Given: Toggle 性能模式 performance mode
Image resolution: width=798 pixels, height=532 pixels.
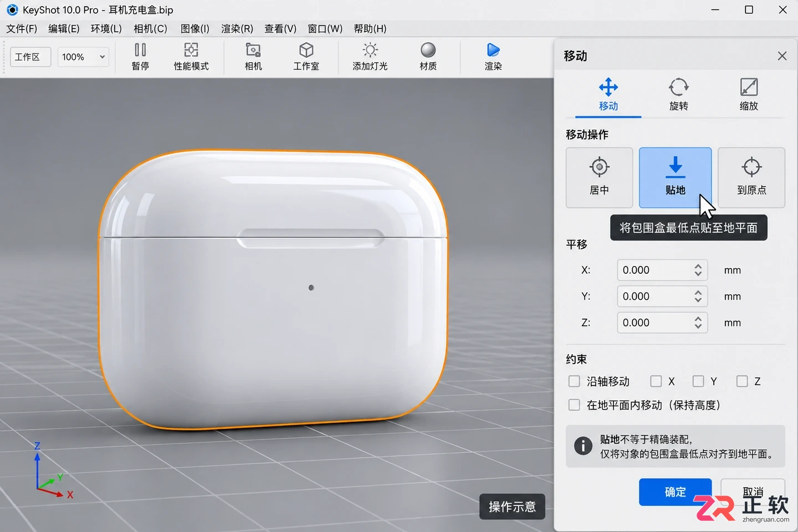Looking at the screenshot, I should pyautogui.click(x=191, y=57).
